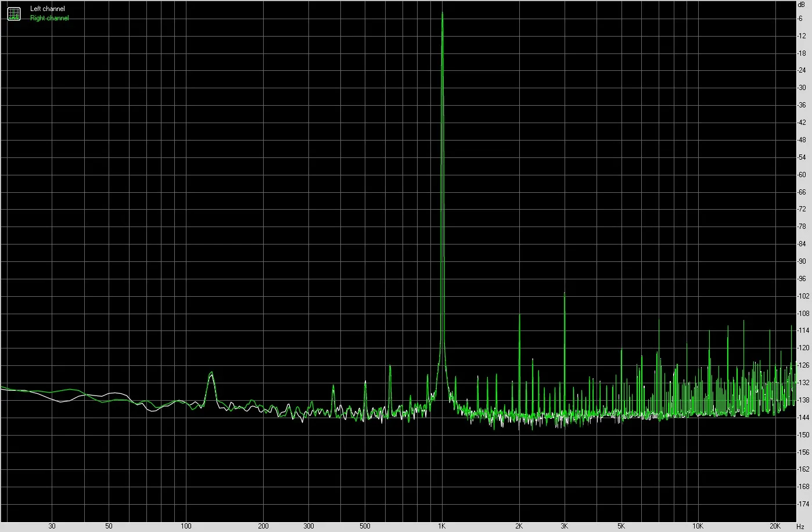Viewport: 812px width, 532px height.
Task: Click the -144 level axis label
Action: click(804, 418)
